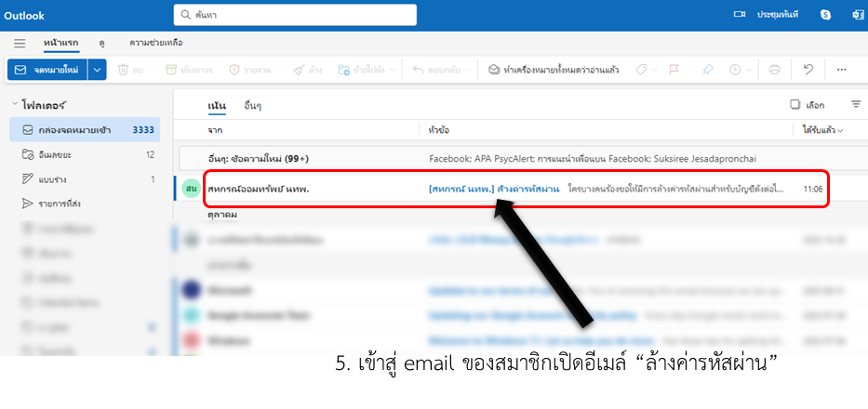Open the Meet Now camera icon
Image resolution: width=868 pixels, height=409 pixels.
740,15
